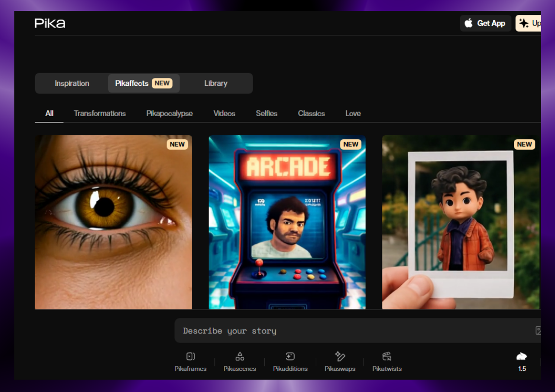
Task: Open the Pikaswaps tool
Action: (x=340, y=361)
